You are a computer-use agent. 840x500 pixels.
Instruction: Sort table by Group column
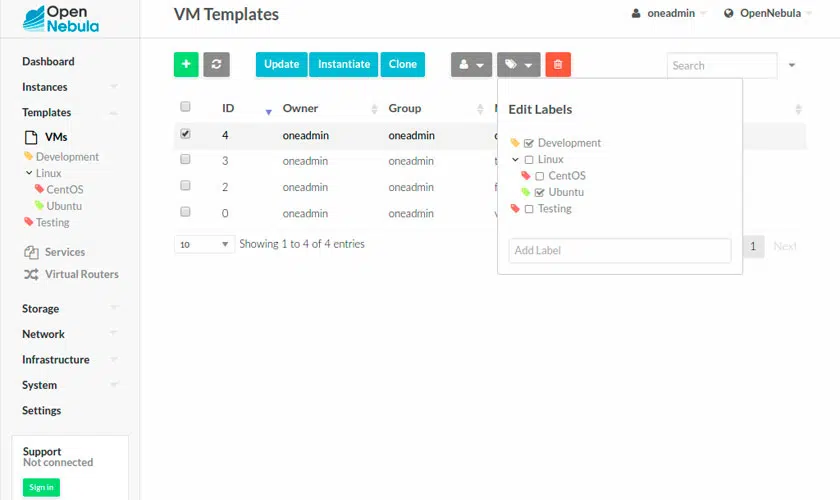[x=404, y=108]
